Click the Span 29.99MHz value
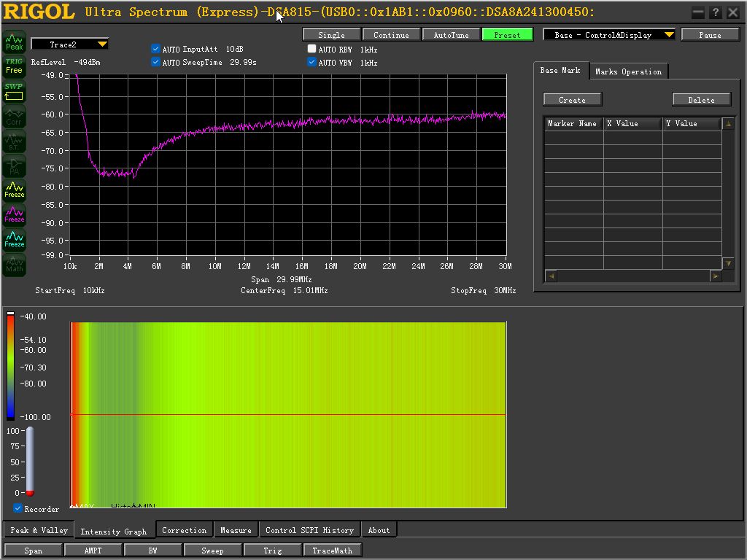 click(x=295, y=279)
